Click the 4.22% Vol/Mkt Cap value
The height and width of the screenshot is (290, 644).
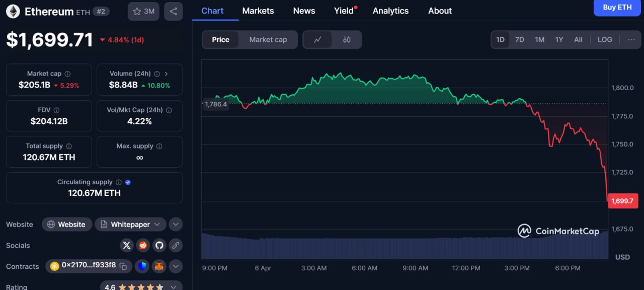tap(139, 121)
